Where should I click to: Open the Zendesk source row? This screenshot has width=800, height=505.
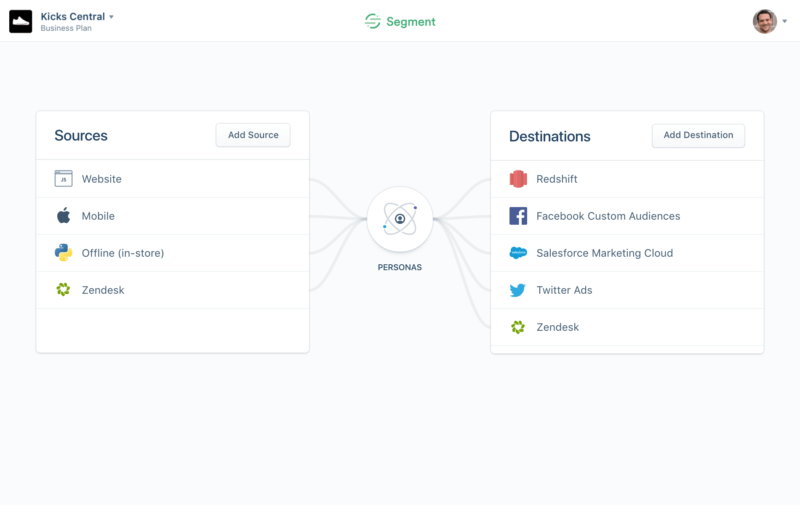(172, 290)
